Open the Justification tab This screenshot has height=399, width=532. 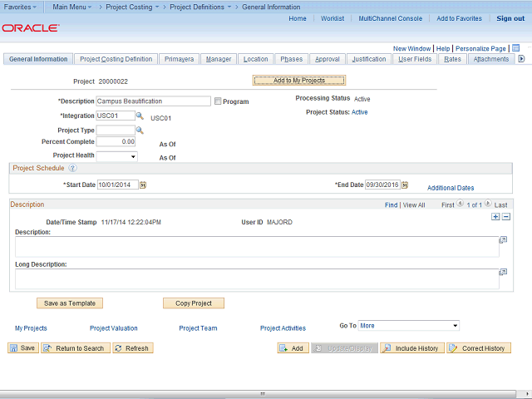(x=368, y=59)
